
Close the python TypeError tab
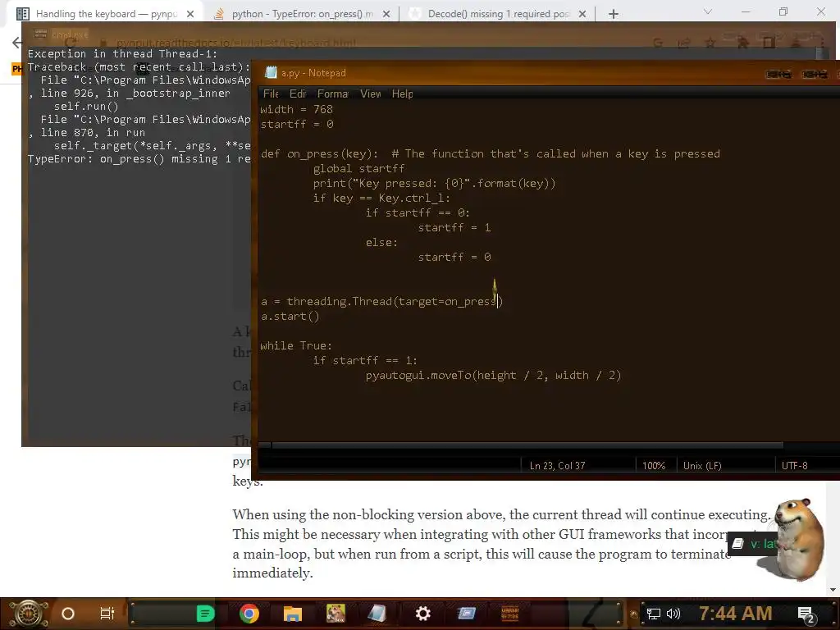386,14
